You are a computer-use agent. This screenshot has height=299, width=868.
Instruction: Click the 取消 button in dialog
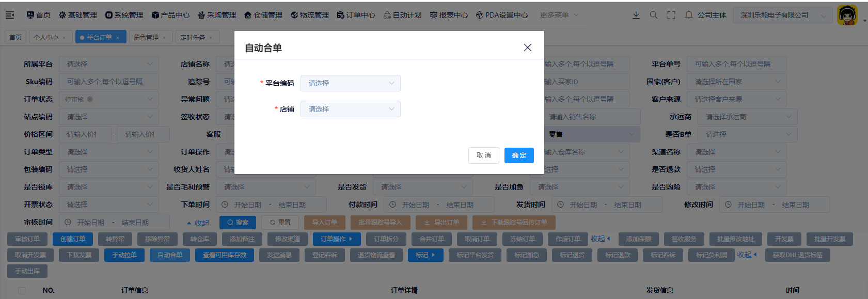pos(484,155)
